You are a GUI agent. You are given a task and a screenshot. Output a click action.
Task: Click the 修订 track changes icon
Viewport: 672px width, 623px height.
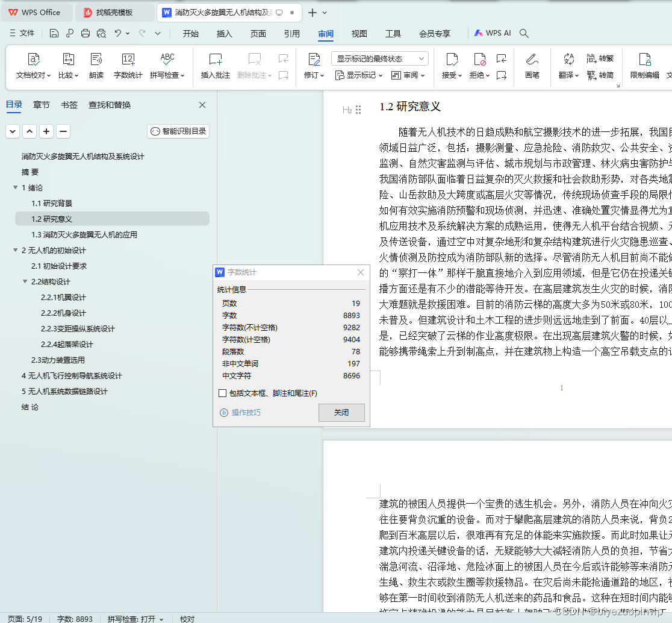(x=314, y=60)
